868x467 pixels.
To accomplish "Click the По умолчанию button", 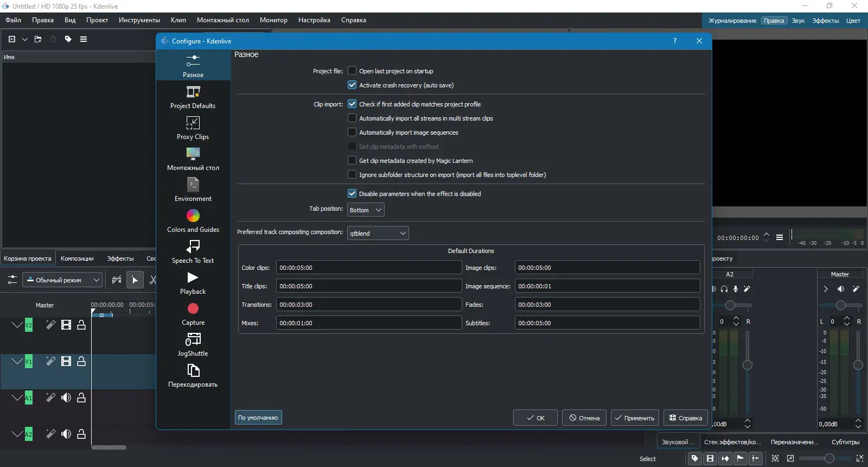I will click(x=258, y=418).
